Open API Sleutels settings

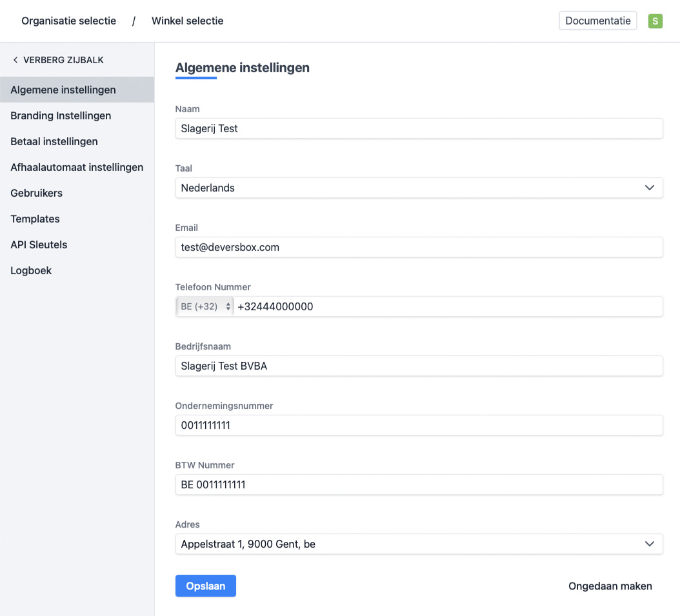coord(39,244)
